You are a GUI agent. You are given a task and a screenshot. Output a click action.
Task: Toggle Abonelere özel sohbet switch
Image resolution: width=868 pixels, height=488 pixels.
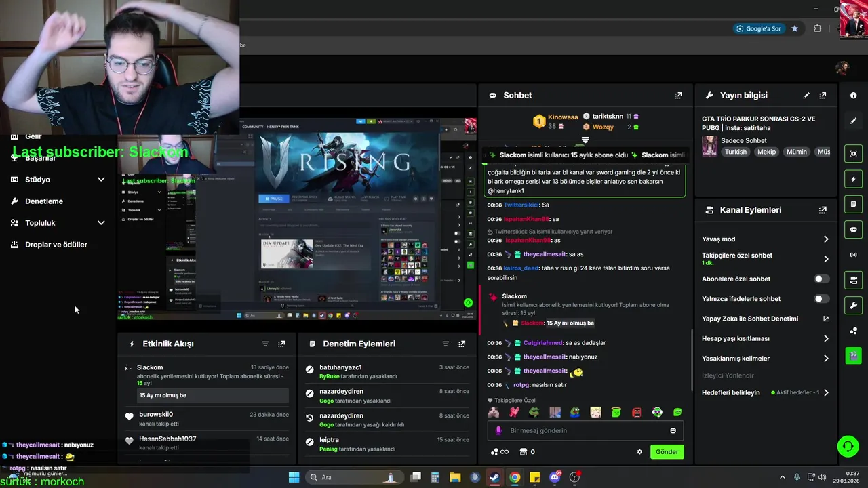pyautogui.click(x=821, y=279)
